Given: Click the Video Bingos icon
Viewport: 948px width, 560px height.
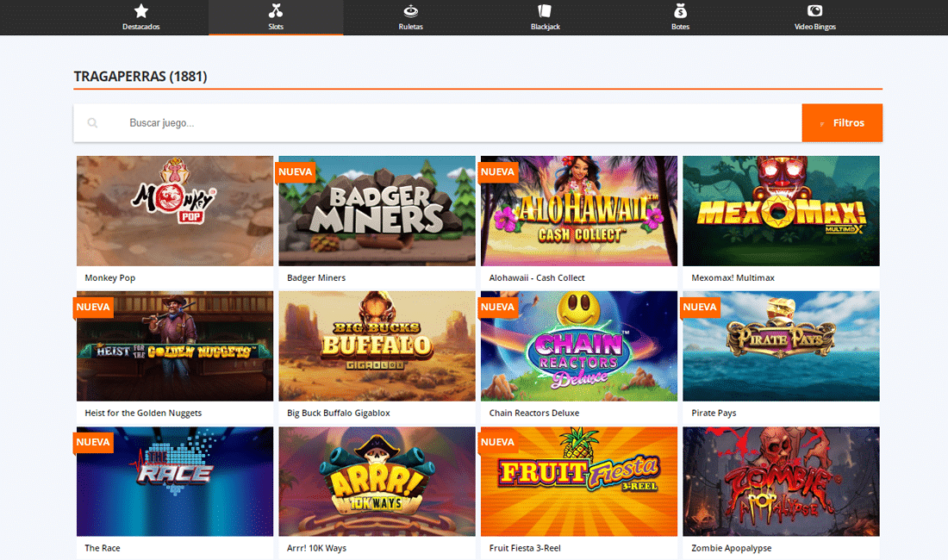Looking at the screenshot, I should pos(814,11).
